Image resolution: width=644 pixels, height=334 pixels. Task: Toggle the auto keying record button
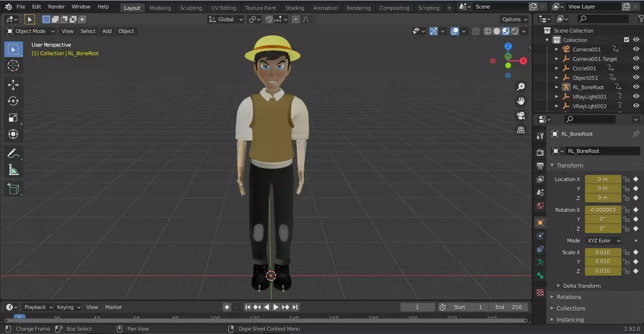point(227,307)
